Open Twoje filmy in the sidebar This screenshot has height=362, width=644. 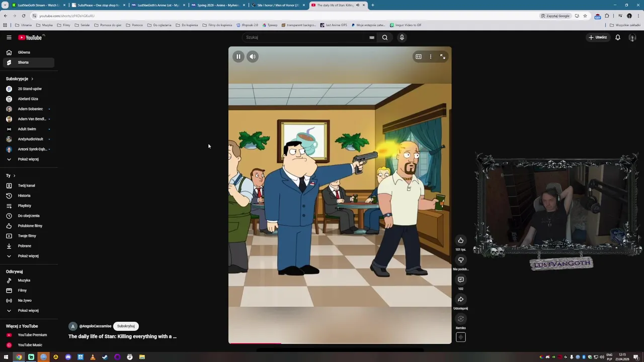[x=28, y=236]
